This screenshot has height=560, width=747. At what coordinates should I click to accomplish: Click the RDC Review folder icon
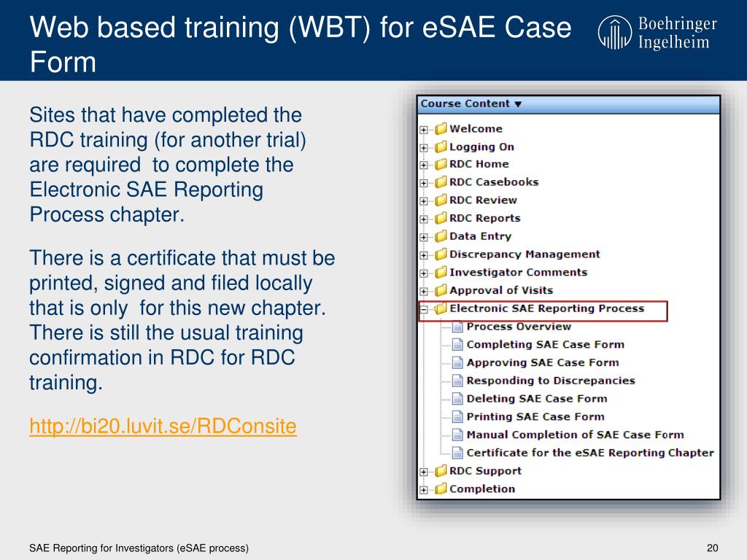[441, 200]
